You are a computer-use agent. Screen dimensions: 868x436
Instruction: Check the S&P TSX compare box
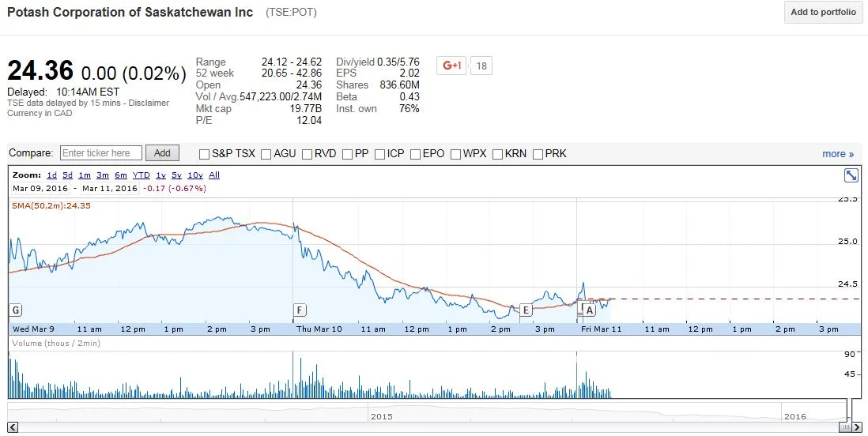point(204,154)
